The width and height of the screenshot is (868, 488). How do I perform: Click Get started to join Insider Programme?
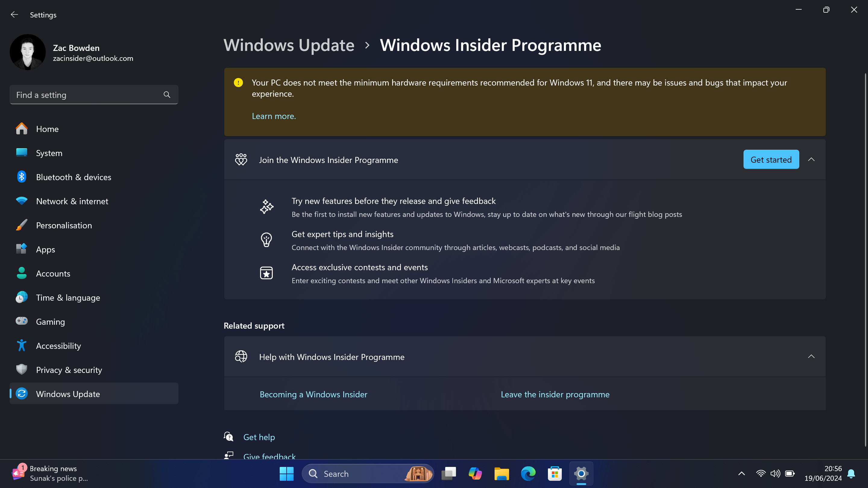point(771,159)
